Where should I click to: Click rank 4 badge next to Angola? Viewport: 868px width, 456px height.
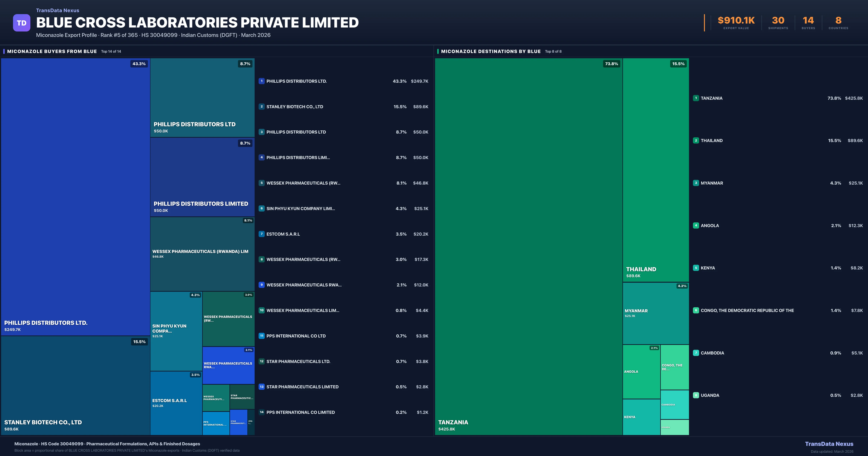tap(696, 225)
